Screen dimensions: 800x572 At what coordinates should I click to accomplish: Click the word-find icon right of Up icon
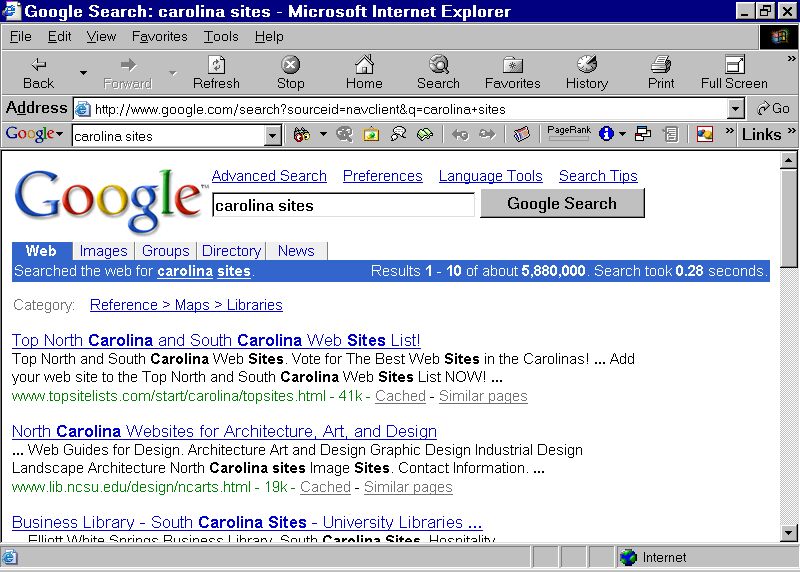(x=670, y=134)
